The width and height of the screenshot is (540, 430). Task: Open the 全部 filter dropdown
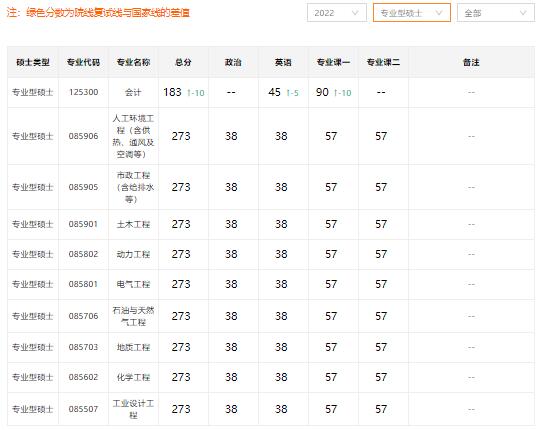[496, 13]
